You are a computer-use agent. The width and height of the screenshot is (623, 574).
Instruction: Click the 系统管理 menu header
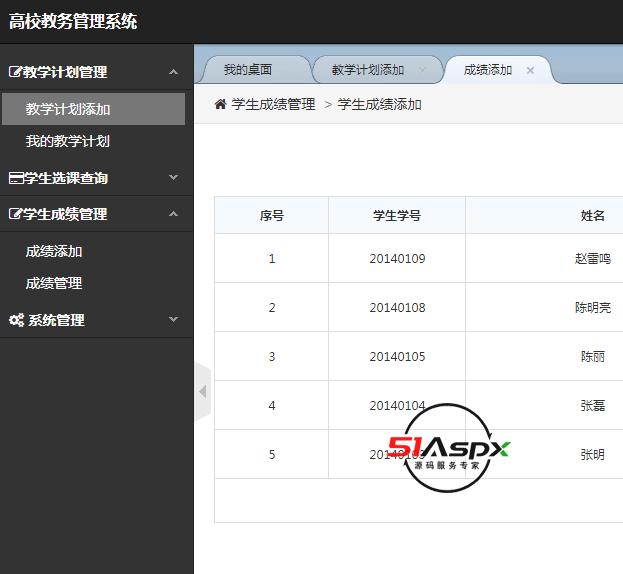(97, 320)
